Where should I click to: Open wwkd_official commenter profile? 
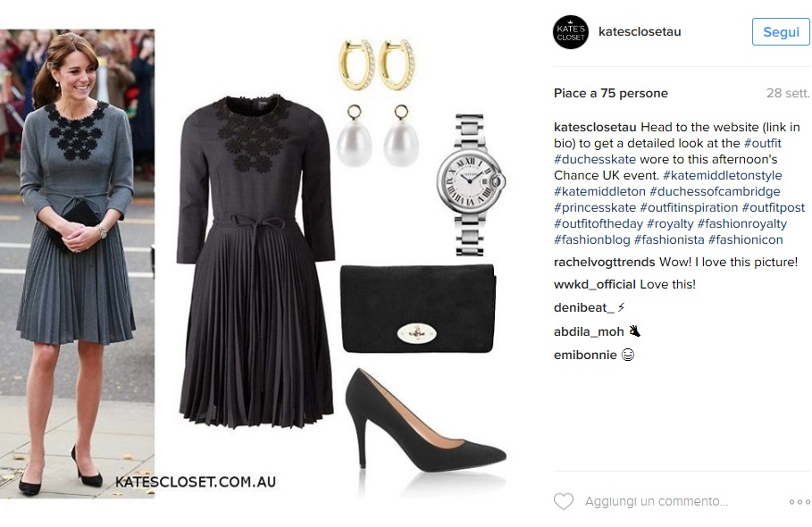[x=595, y=284]
